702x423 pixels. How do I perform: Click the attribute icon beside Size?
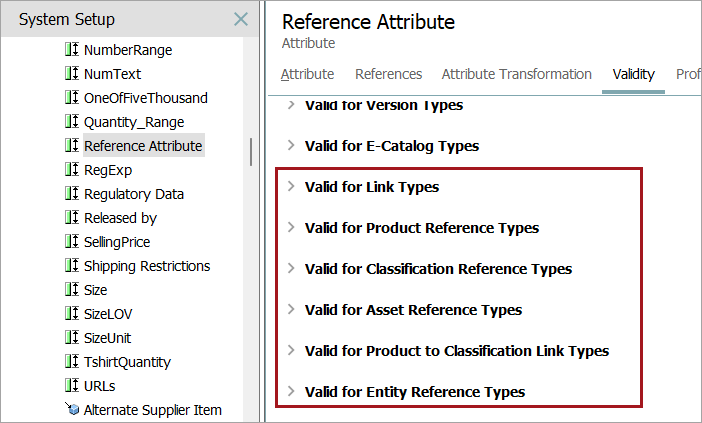coord(72,289)
